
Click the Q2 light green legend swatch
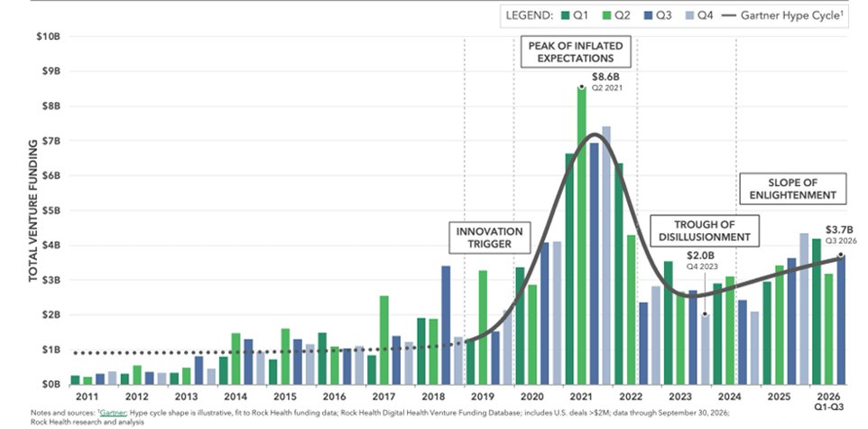point(607,16)
